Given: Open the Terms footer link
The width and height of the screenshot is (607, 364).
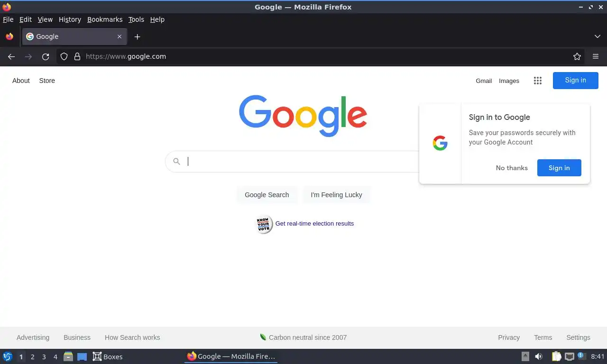Looking at the screenshot, I should point(543,337).
